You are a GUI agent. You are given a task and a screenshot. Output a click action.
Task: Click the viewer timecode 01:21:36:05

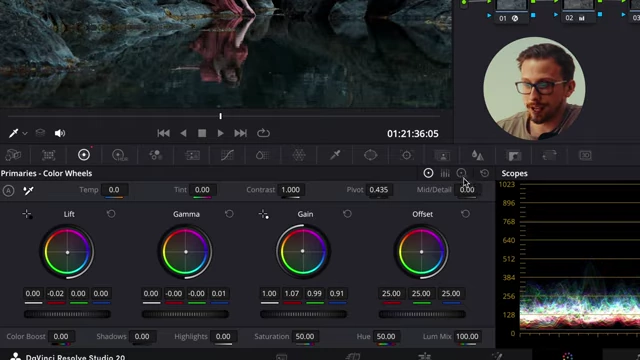point(413,134)
